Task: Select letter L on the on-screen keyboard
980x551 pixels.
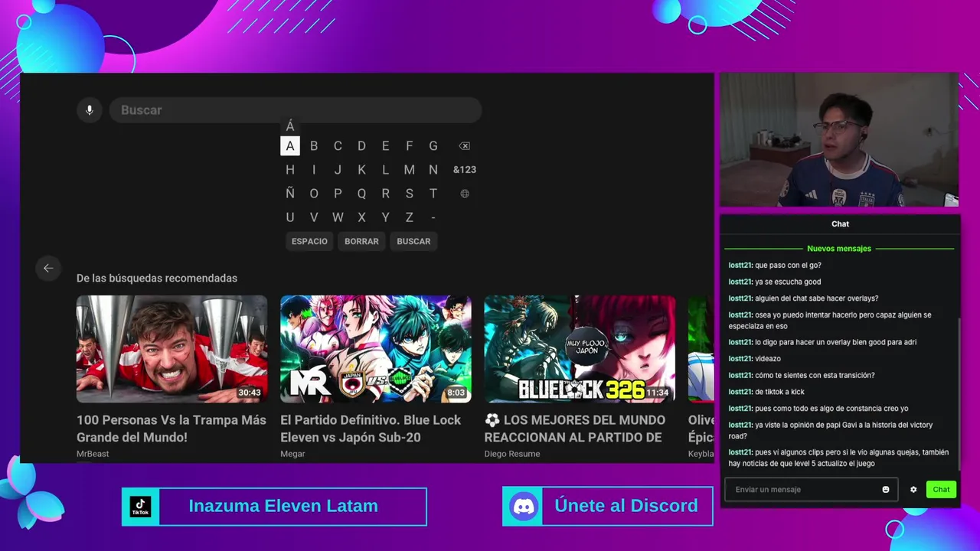Action: (x=385, y=170)
